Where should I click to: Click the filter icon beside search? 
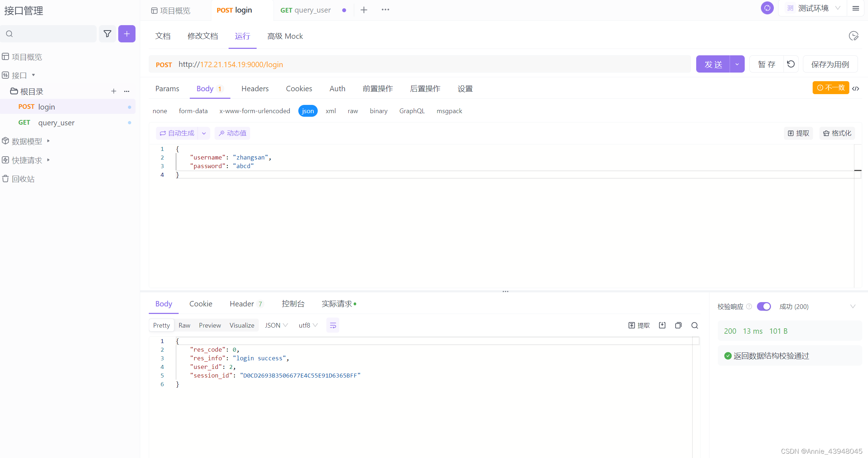(x=107, y=34)
